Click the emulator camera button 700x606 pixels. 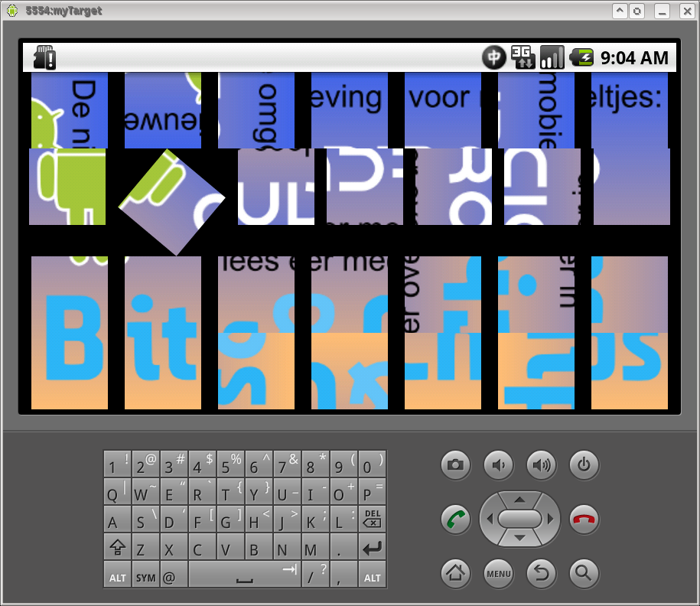(x=455, y=465)
